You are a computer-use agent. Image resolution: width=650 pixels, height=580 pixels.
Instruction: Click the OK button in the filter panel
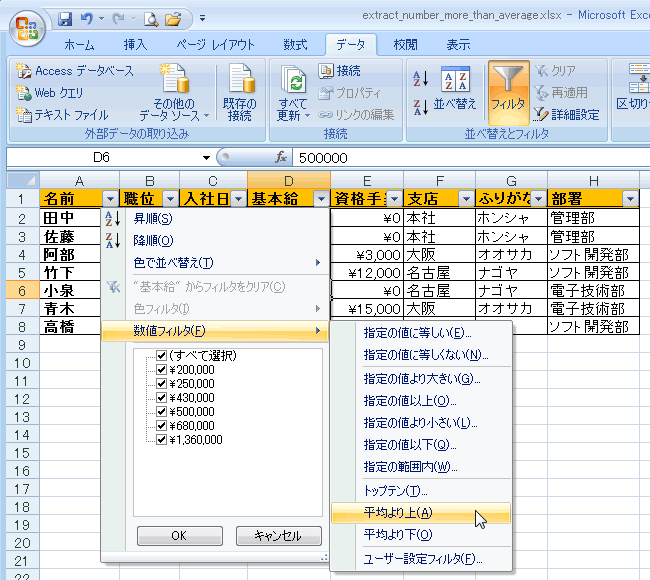point(179,536)
